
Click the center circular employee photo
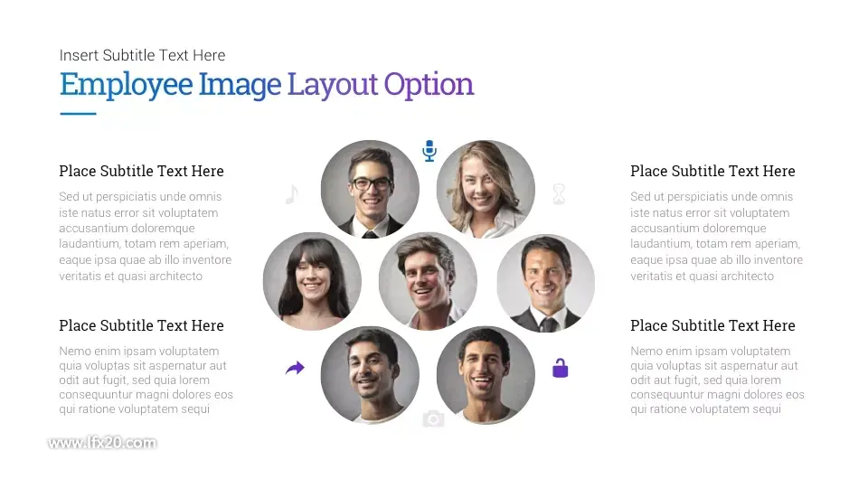tap(428, 281)
